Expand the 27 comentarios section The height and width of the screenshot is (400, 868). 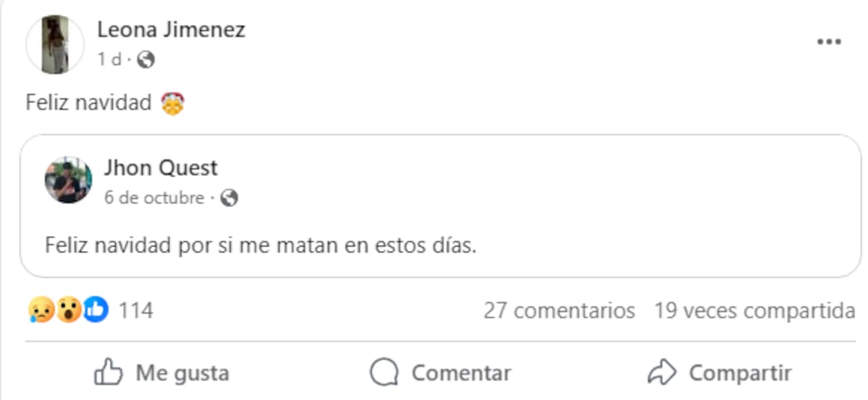[559, 311]
